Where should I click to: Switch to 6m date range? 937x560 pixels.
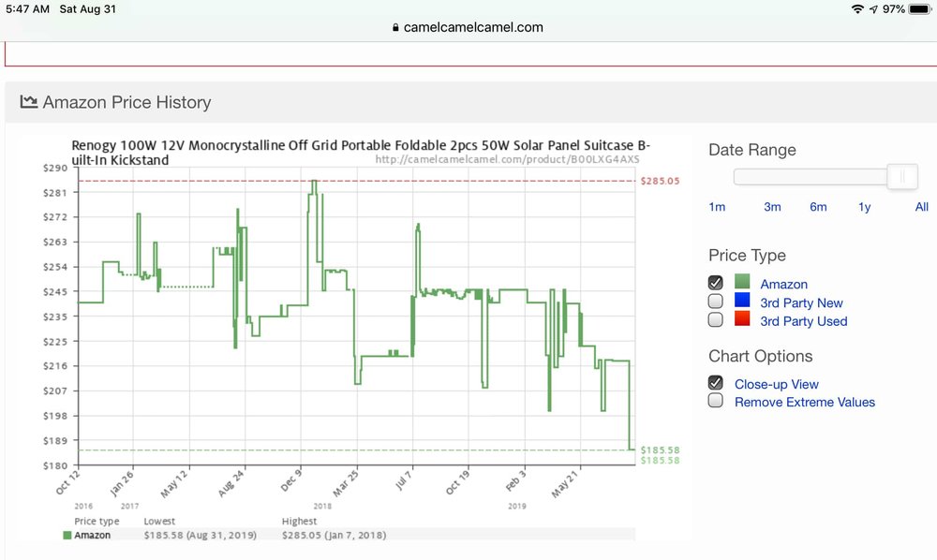[x=818, y=207]
